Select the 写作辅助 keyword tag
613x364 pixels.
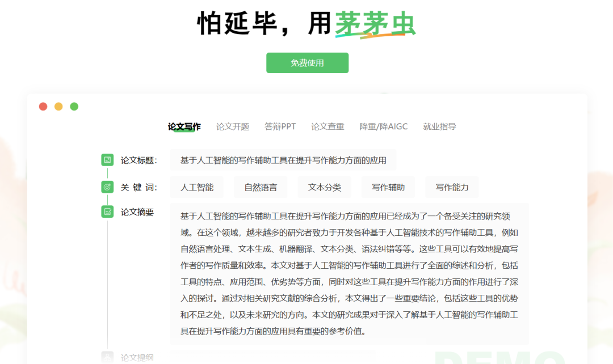pos(388,187)
